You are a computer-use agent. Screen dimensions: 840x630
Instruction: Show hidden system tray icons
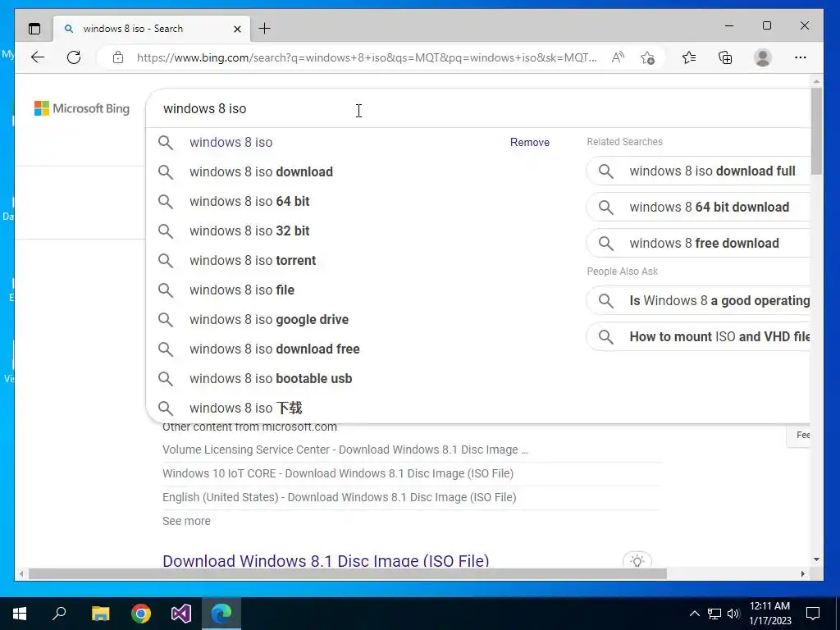click(x=694, y=614)
